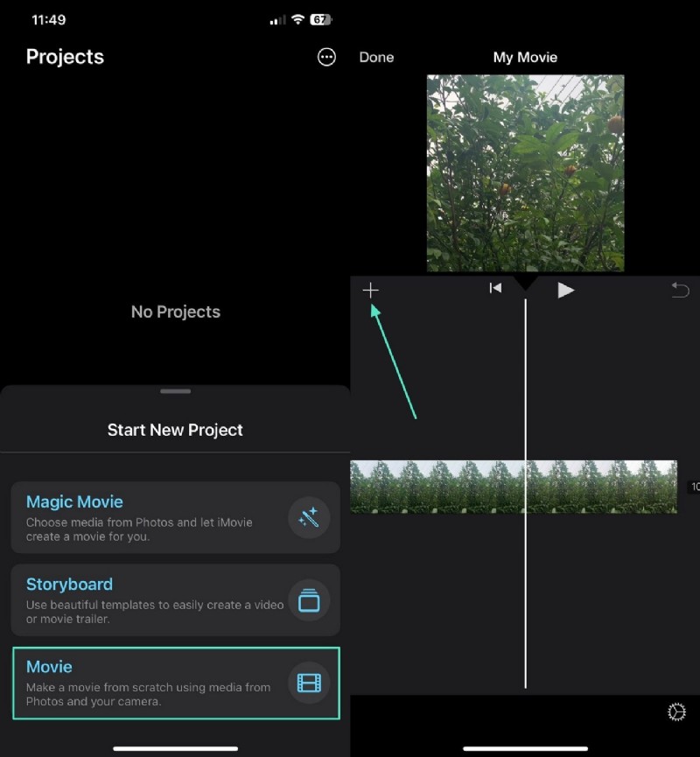Viewport: 700px width, 757px height.
Task: Tap the Magic Movie wand icon
Action: pyautogui.click(x=309, y=517)
